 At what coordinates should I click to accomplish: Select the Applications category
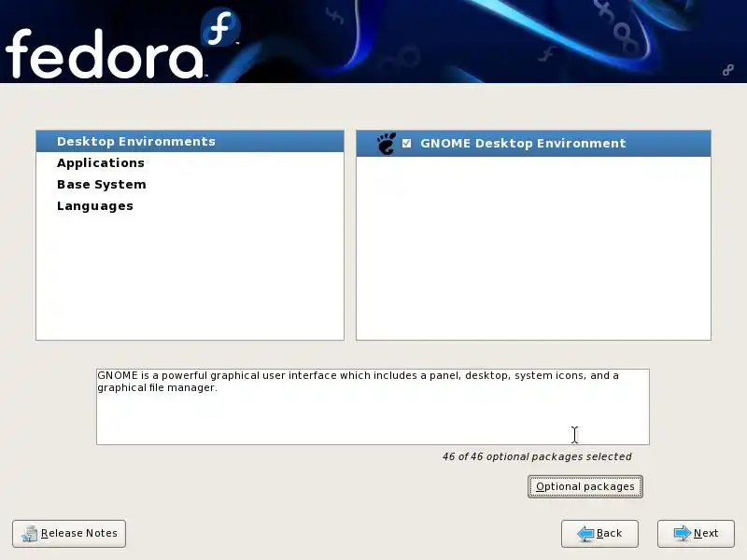coord(190,162)
